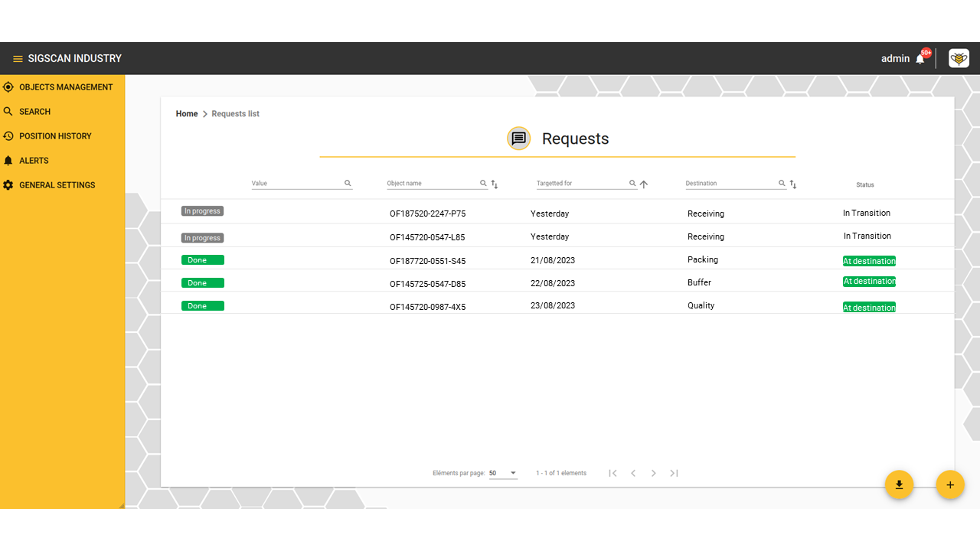The image size is (980, 551).
Task: Click Requests list breadcrumb
Action: [235, 114]
